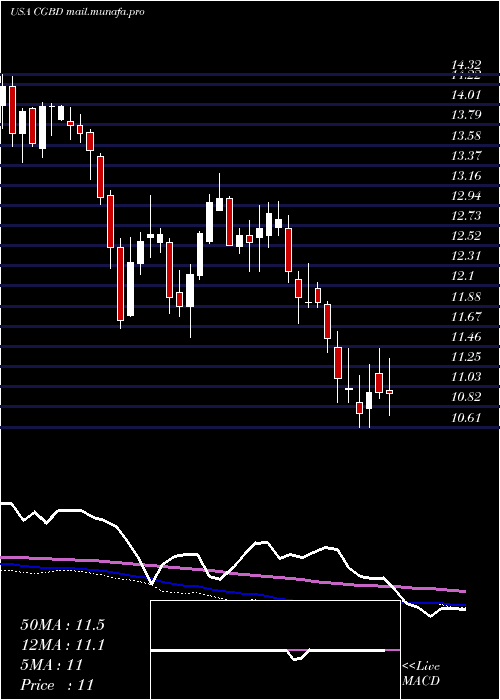Click the 13.79 price axis label

[467, 115]
